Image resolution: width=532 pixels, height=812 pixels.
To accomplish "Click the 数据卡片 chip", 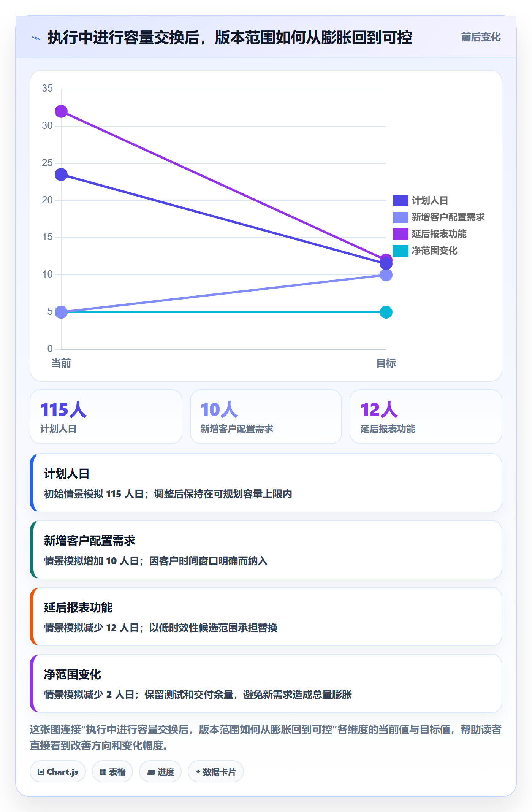I will coord(216,772).
